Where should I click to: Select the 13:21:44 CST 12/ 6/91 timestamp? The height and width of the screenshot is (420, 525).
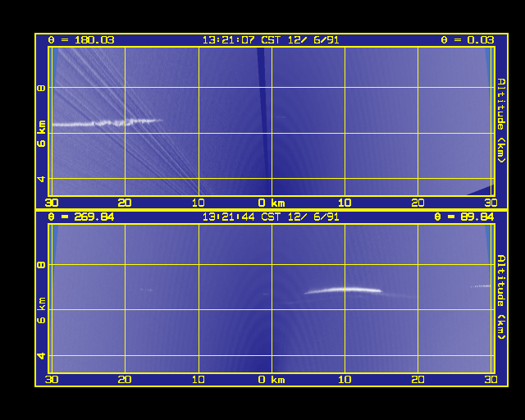[271, 217]
